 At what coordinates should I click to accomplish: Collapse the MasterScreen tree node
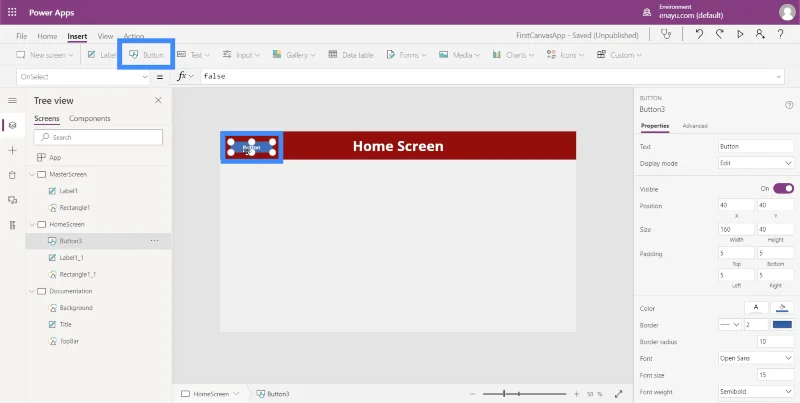click(x=32, y=174)
